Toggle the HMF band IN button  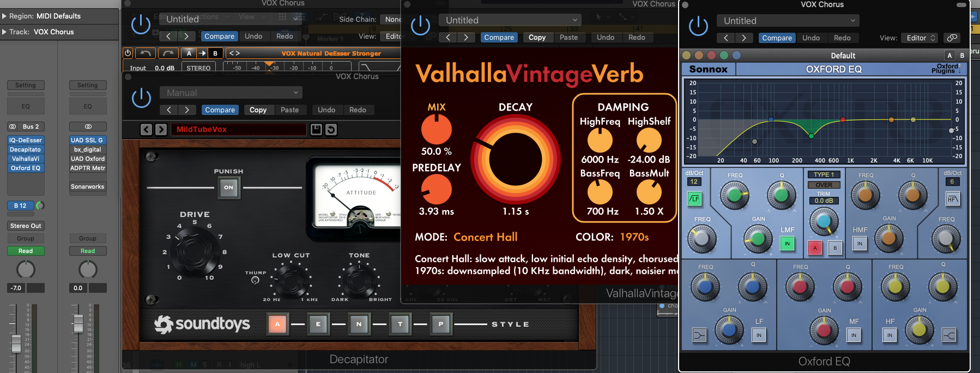(x=860, y=244)
